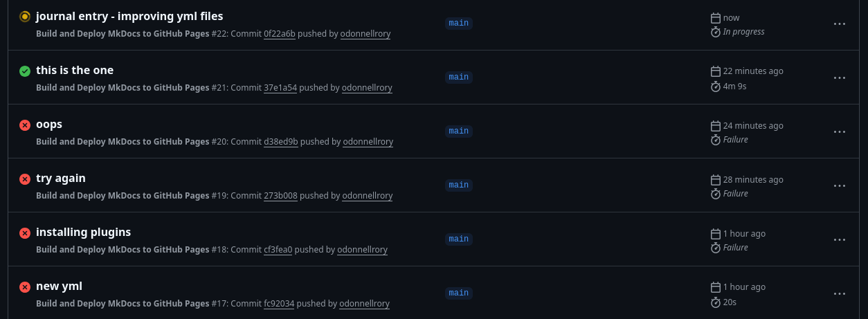Open the options menu for "this is the one"
Screen dimensions: 868x319
[x=839, y=78]
